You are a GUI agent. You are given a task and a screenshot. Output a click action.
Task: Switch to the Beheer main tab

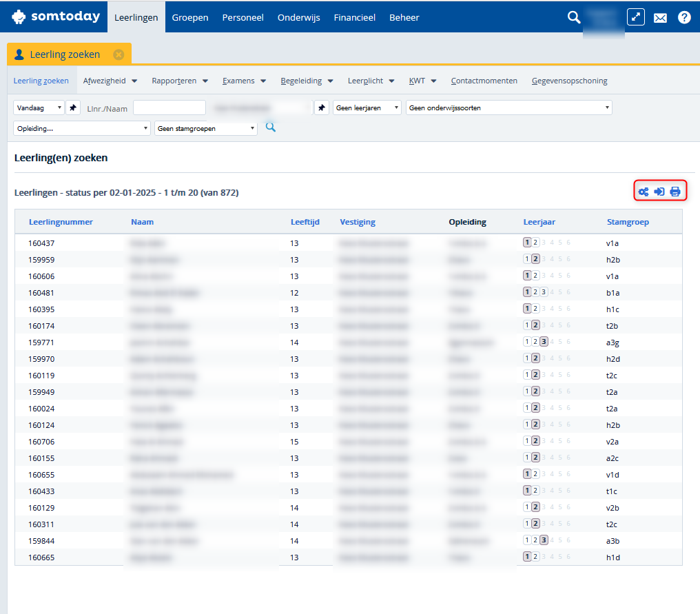[404, 17]
